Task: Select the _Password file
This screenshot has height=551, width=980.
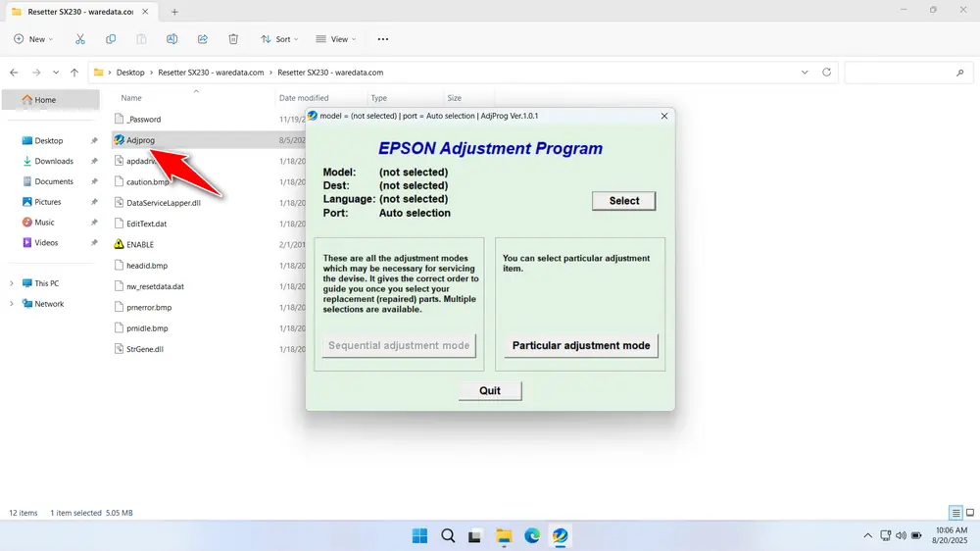Action: coord(143,120)
